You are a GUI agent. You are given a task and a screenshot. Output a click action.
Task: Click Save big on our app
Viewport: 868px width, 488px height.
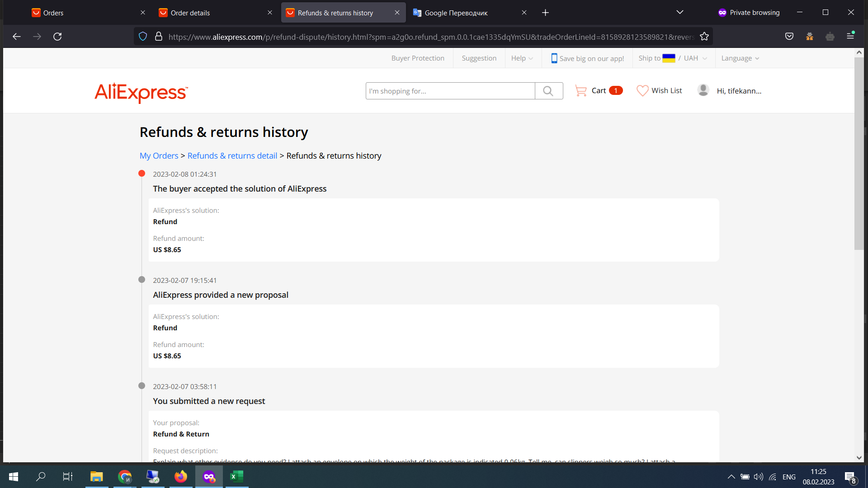(587, 58)
